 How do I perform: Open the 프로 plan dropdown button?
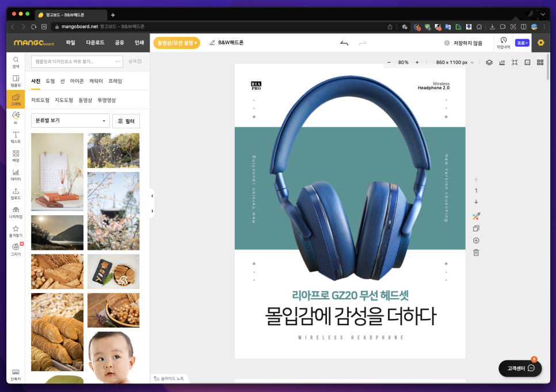pyautogui.click(x=522, y=43)
